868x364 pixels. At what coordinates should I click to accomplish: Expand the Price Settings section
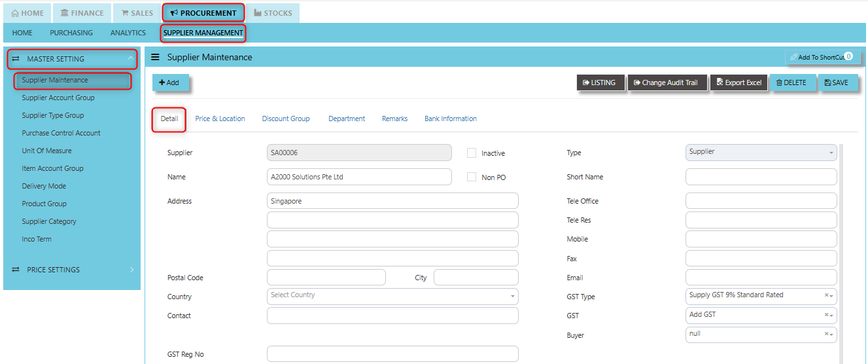point(72,270)
